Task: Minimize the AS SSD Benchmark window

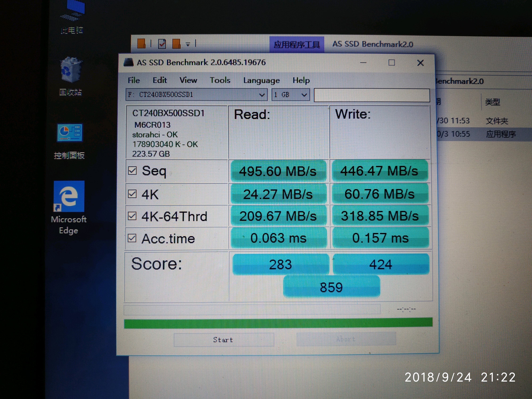Action: click(363, 63)
